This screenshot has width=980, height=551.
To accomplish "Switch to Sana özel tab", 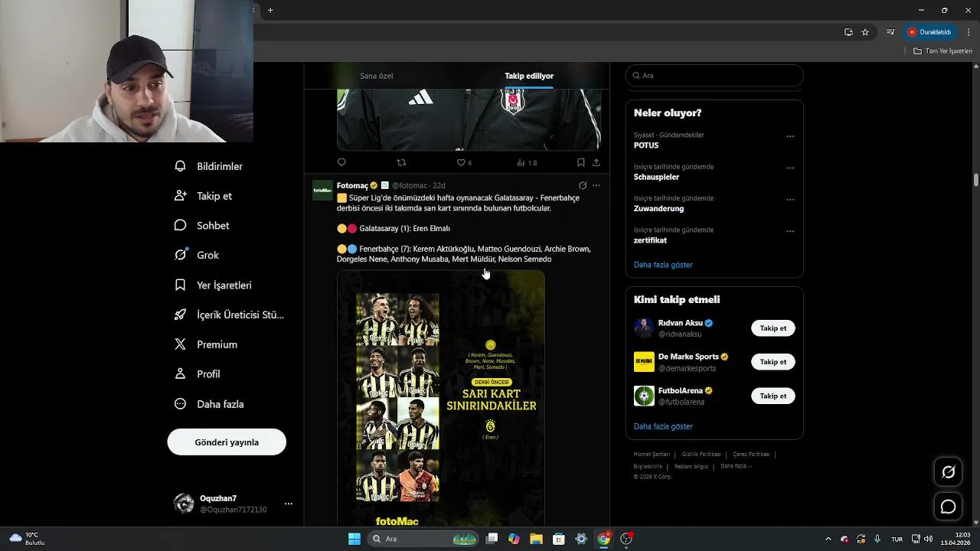I will pos(377,76).
